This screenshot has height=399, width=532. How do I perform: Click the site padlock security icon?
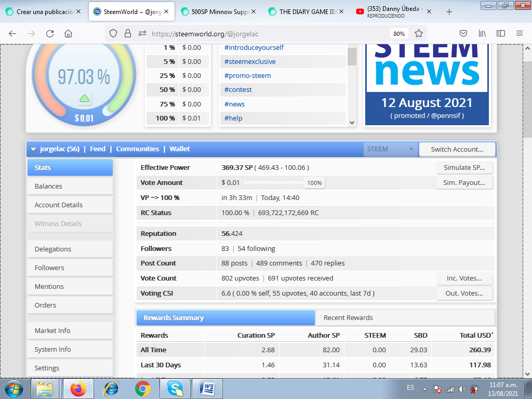128,34
